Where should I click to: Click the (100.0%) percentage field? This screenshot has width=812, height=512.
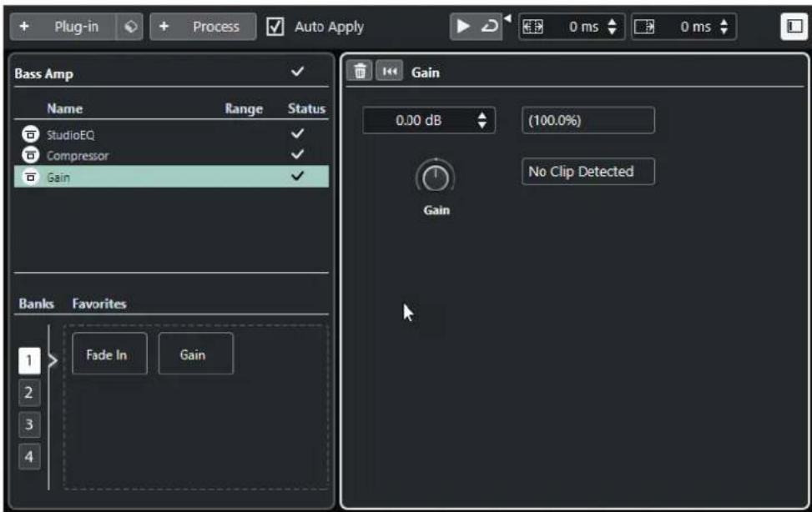point(588,120)
